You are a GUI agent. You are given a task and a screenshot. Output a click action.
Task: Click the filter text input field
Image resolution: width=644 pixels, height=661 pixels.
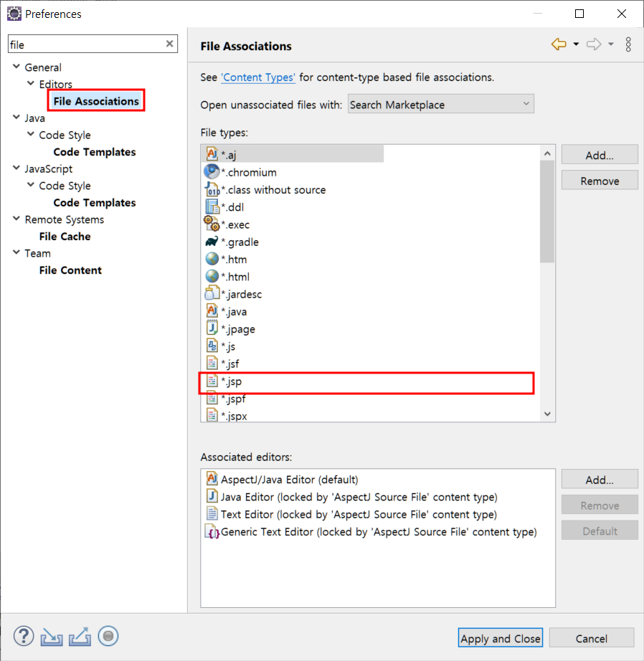click(87, 44)
